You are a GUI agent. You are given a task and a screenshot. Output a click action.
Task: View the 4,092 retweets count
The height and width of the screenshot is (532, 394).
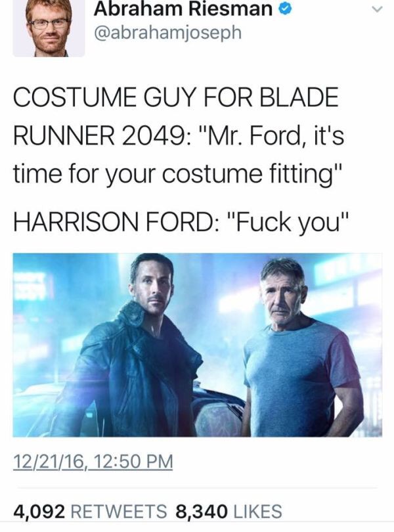pyautogui.click(x=39, y=511)
